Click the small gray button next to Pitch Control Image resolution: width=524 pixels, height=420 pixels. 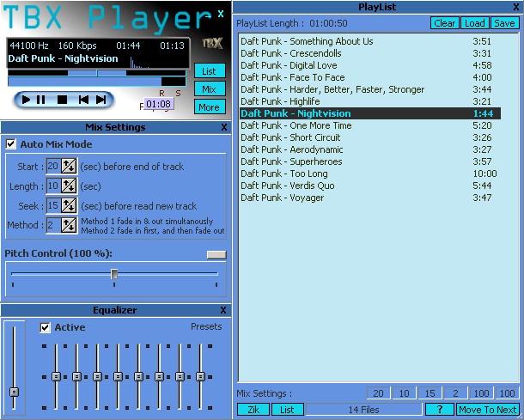216,254
